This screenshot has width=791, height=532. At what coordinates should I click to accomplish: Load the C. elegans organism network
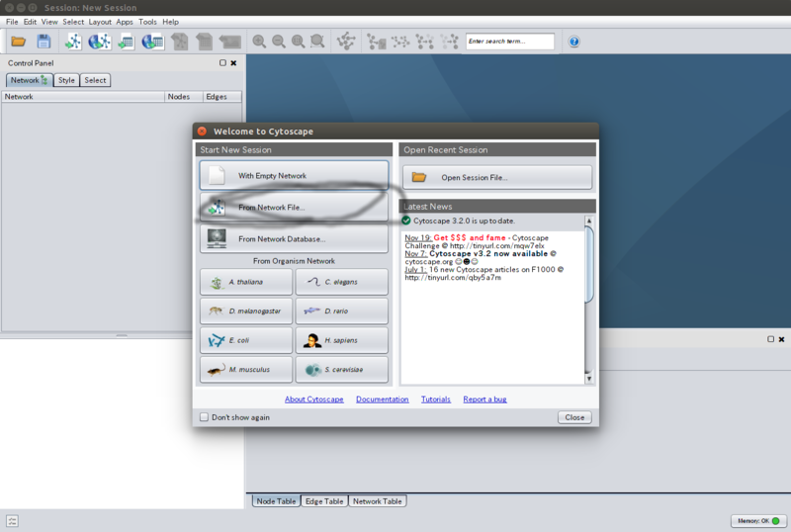[341, 282]
